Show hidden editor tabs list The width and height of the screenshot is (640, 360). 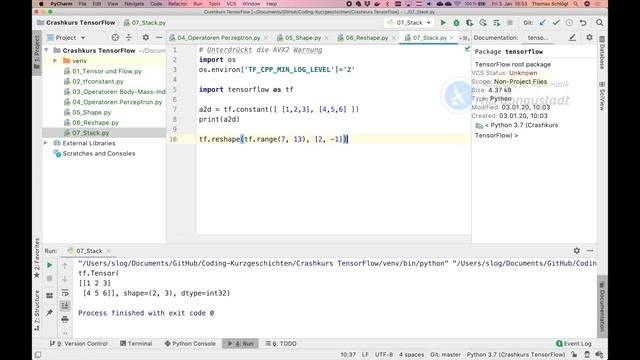[x=464, y=38]
